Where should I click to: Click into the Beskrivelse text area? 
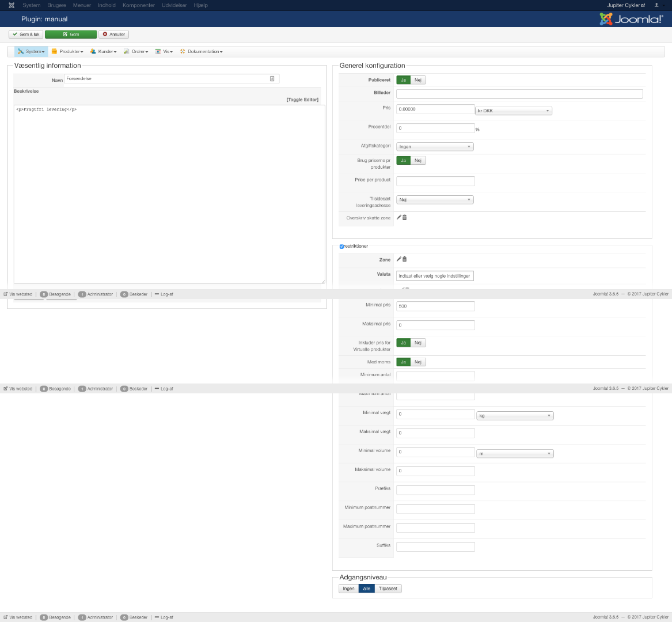tap(169, 194)
